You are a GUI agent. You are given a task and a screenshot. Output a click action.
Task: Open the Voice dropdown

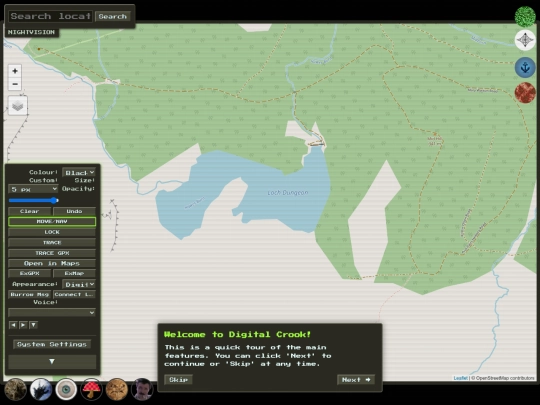click(x=52, y=312)
